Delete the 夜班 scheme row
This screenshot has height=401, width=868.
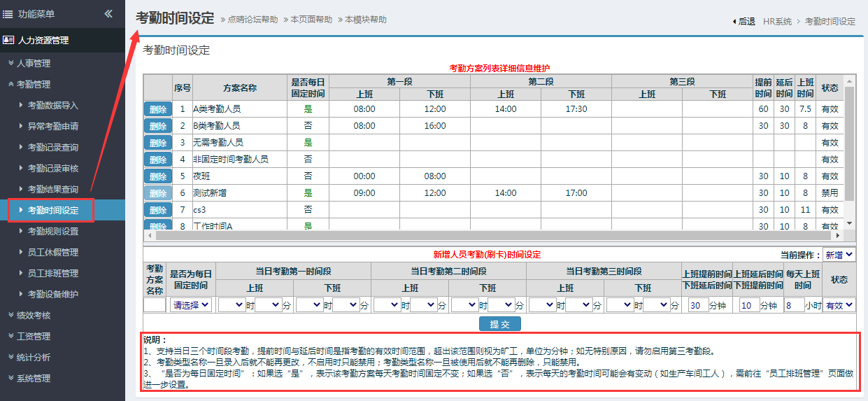click(x=157, y=176)
